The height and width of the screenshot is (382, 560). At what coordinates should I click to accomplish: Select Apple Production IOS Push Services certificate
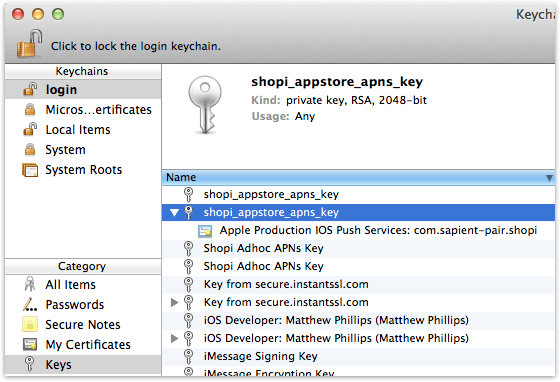359,231
